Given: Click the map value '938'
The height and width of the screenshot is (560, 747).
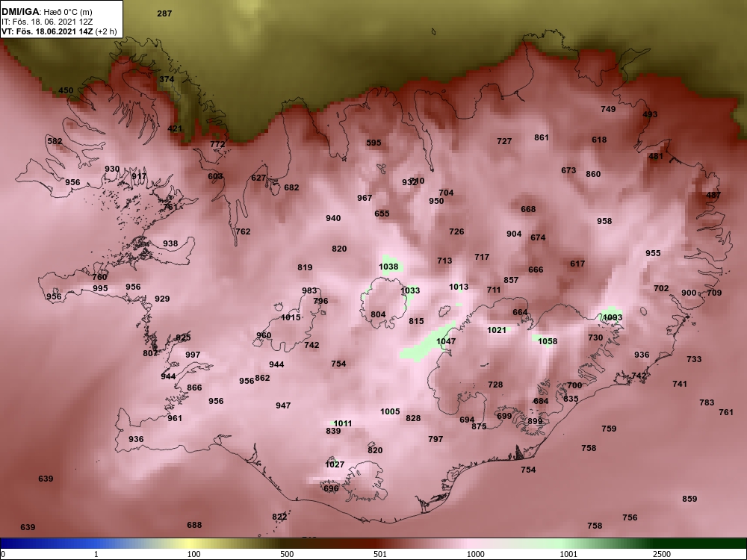Looking at the screenshot, I should (x=170, y=243).
